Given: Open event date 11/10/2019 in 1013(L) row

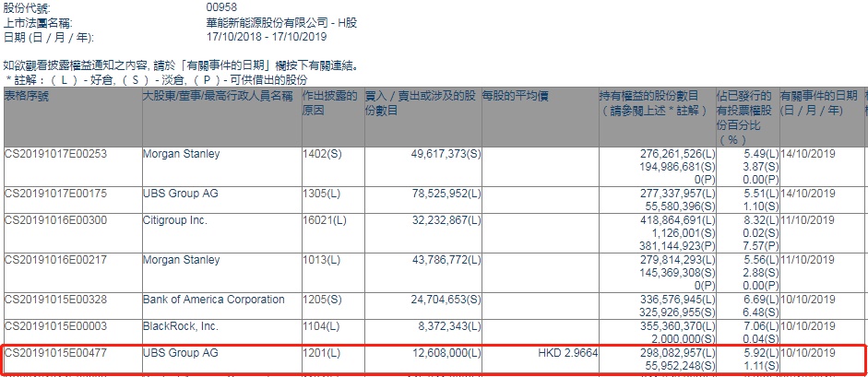Looking at the screenshot, I should tap(807, 260).
